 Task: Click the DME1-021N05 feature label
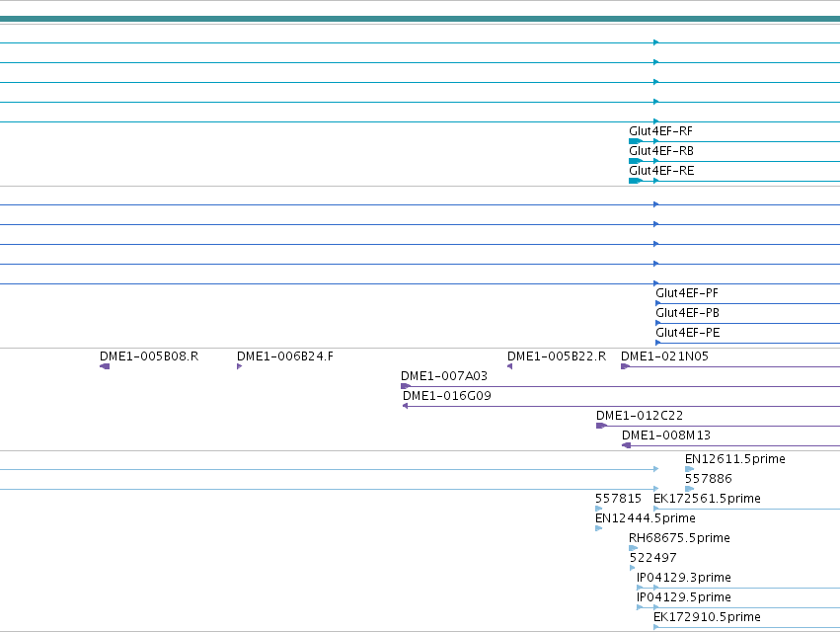(664, 356)
